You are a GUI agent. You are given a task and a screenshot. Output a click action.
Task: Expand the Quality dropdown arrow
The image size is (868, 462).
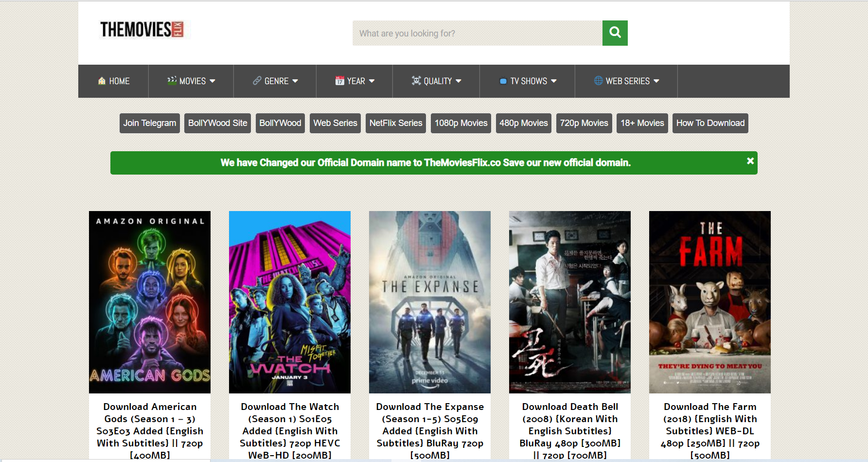tap(459, 81)
